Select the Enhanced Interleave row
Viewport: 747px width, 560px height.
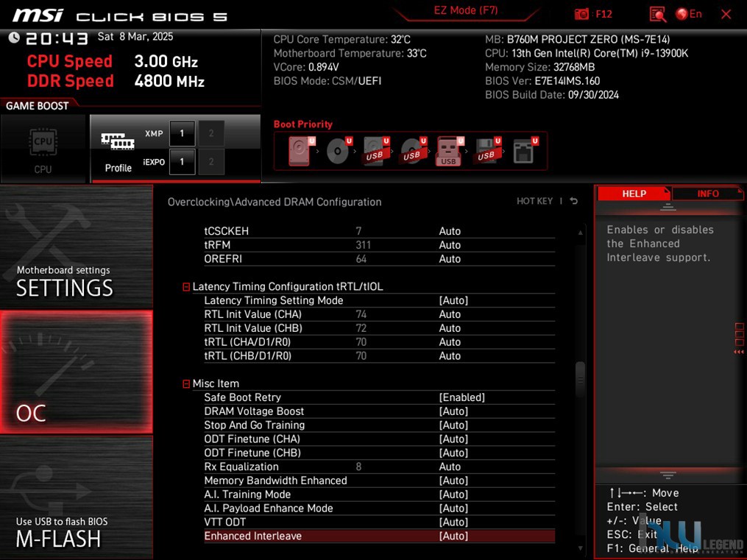379,536
